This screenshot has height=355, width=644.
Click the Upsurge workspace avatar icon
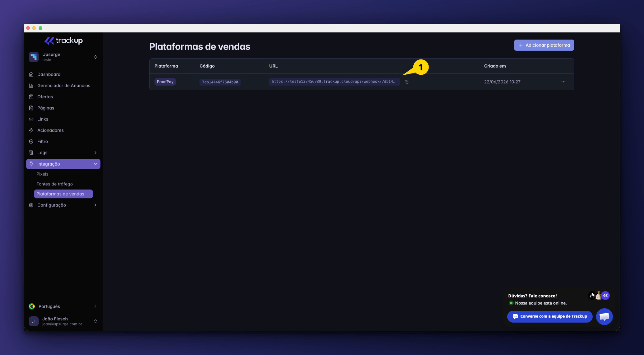pos(34,57)
